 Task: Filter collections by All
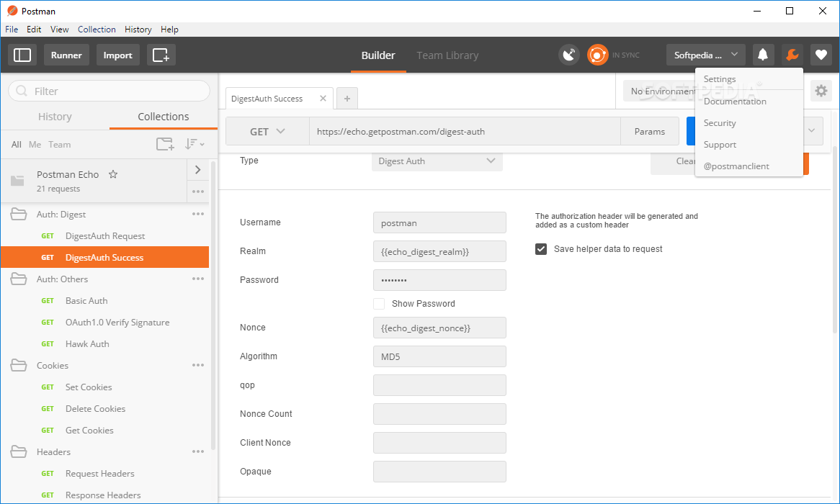(x=17, y=145)
